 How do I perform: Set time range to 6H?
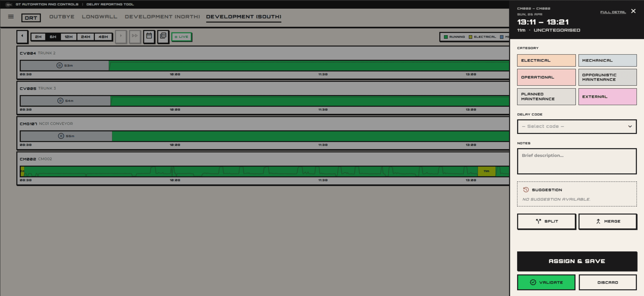coord(53,37)
